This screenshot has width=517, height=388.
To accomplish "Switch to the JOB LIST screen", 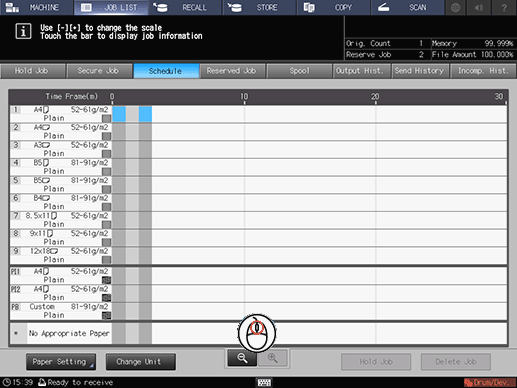I will (111, 7).
